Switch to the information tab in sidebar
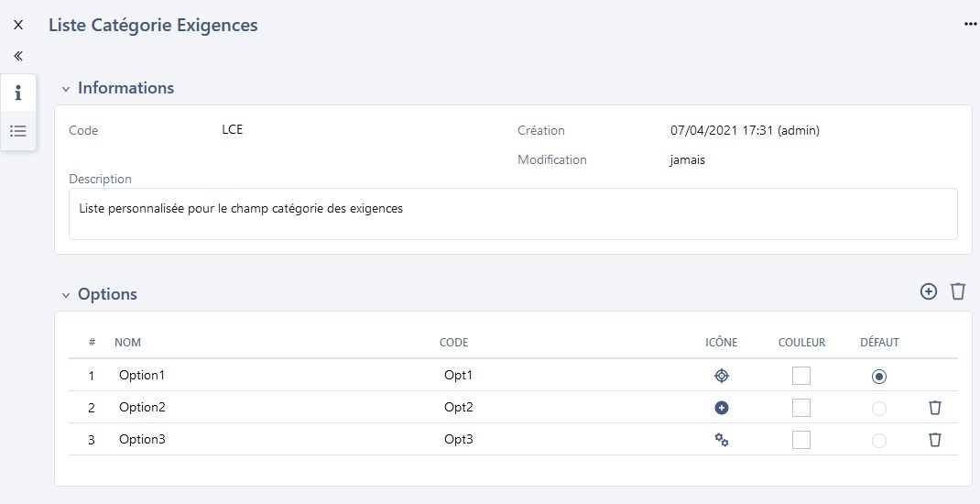This screenshot has width=980, height=504. pyautogui.click(x=18, y=93)
